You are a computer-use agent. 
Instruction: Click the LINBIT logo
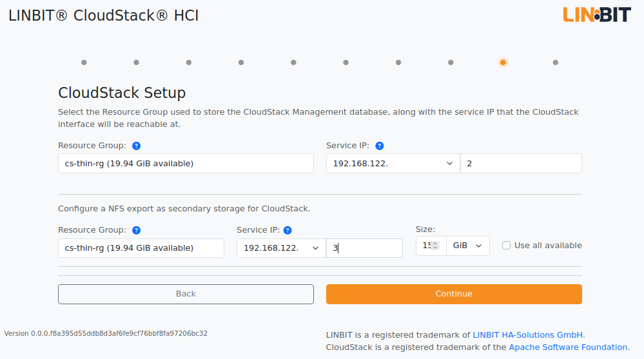(x=597, y=15)
